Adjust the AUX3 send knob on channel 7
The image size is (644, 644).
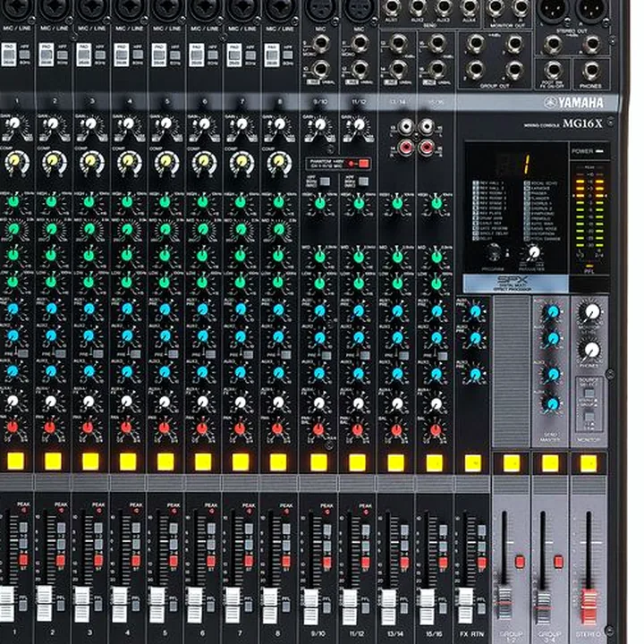point(241,372)
